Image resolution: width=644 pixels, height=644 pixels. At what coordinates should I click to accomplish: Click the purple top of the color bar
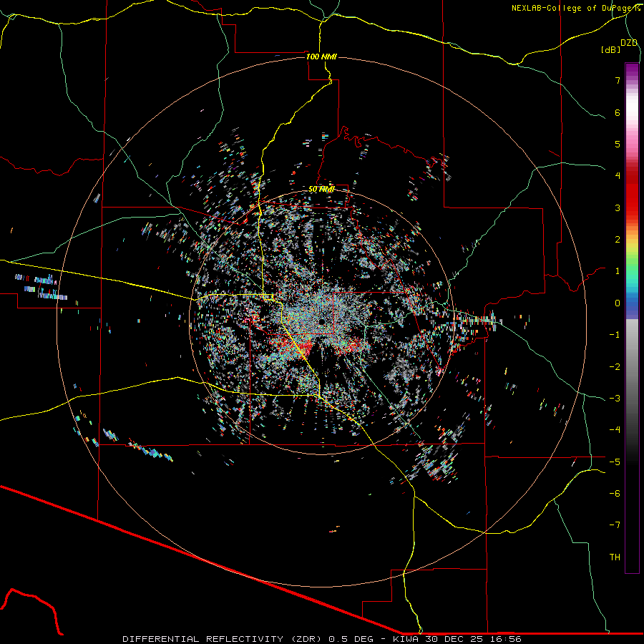pyautogui.click(x=632, y=69)
